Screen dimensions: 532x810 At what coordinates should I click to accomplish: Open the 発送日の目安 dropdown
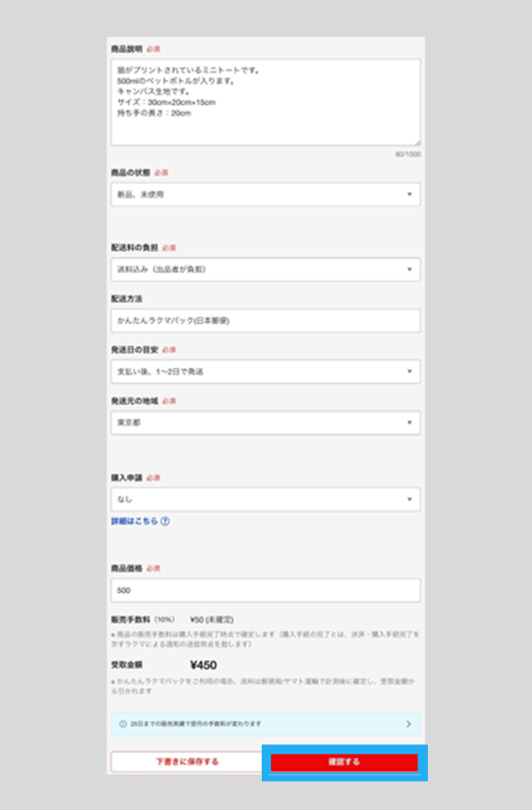coord(266,372)
